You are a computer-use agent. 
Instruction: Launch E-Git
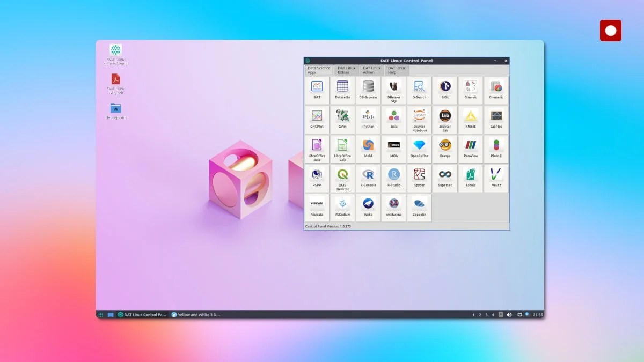point(445,90)
